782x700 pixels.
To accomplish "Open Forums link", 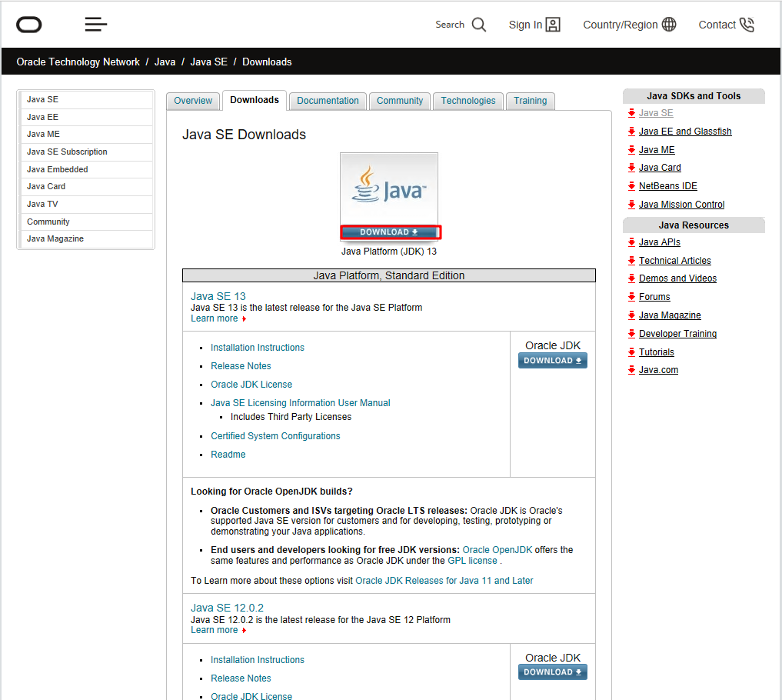I will [654, 297].
